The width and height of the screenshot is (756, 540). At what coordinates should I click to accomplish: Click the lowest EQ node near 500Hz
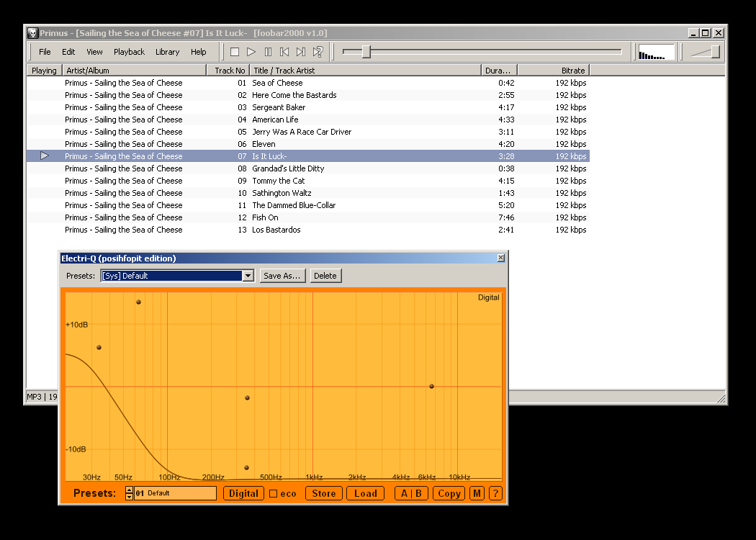click(246, 468)
